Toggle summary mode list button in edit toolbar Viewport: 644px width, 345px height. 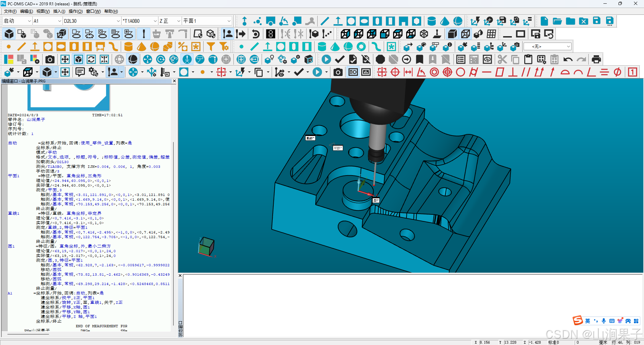[x=461, y=59]
